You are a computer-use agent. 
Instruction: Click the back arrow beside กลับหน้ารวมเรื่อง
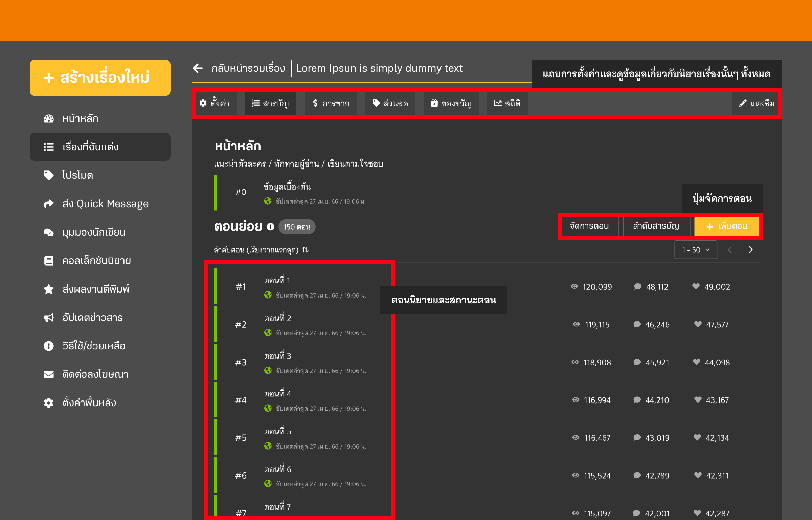tap(198, 68)
